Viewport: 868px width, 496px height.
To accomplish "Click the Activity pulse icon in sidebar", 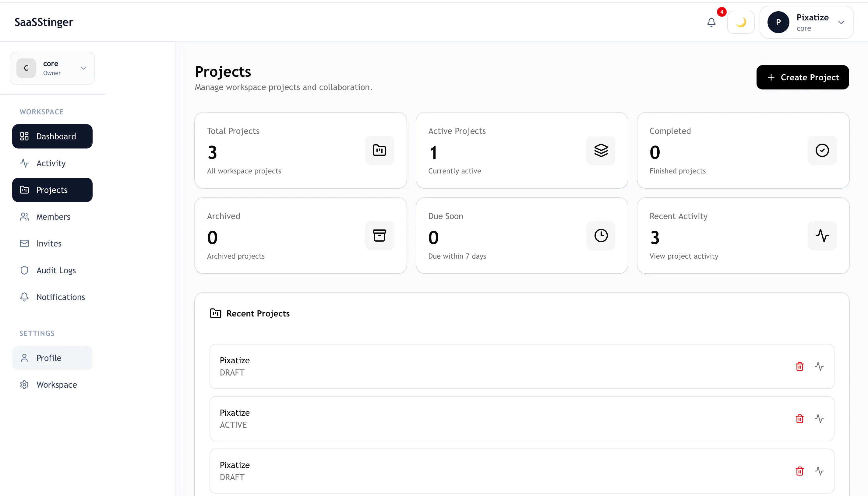I will 24,163.
